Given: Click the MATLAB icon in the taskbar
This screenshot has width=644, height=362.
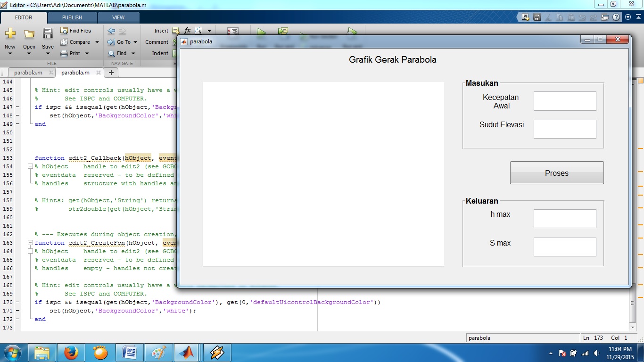Looking at the screenshot, I should point(186,352).
